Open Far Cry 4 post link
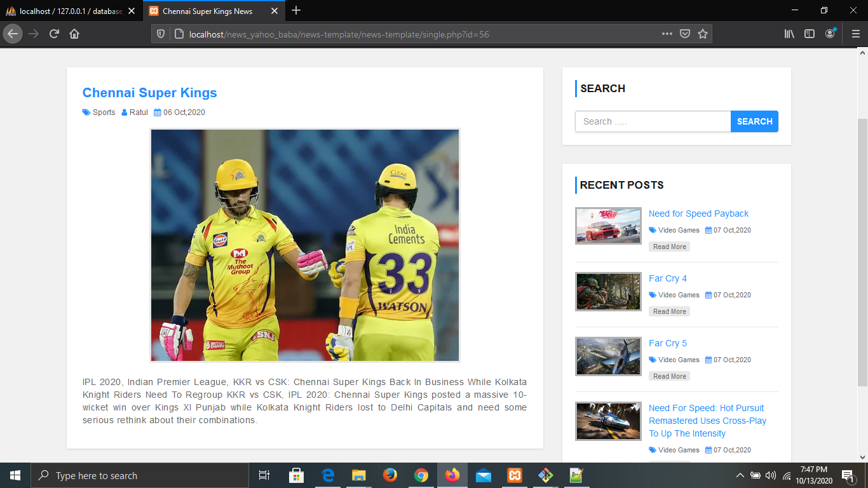The height and width of the screenshot is (488, 868). 668,278
